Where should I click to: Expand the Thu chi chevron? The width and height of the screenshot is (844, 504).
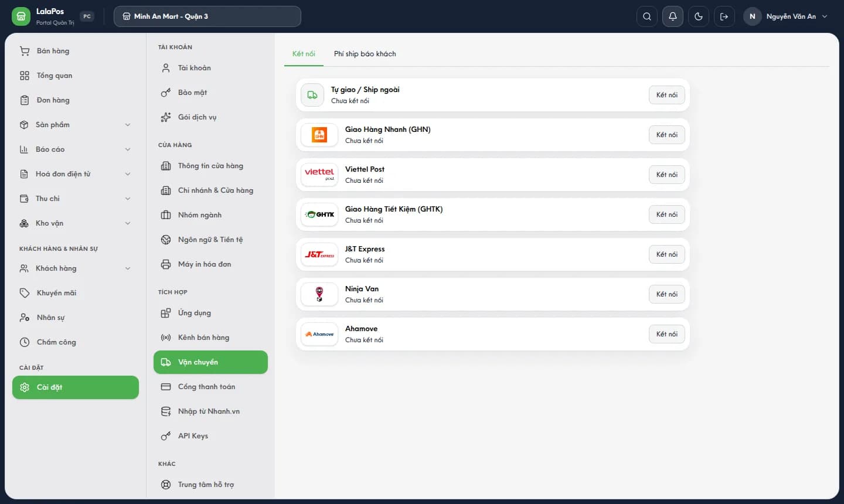(x=128, y=199)
